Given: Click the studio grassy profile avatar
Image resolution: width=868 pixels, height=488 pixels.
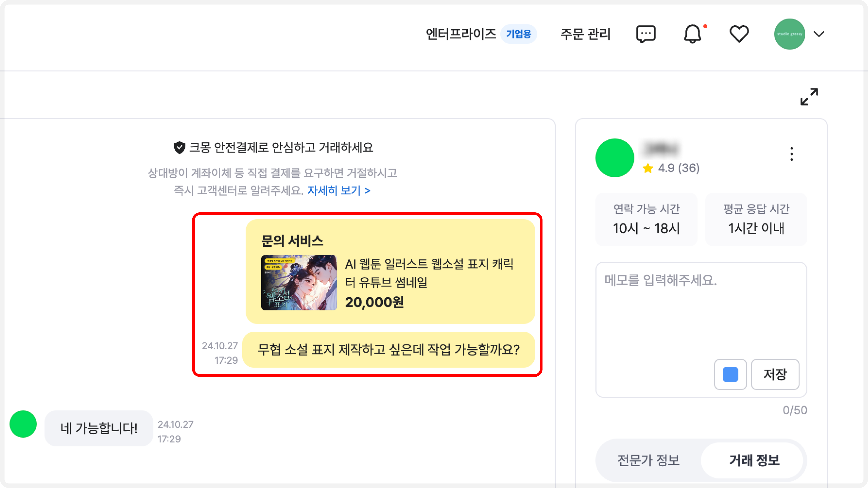Looking at the screenshot, I should coord(790,34).
